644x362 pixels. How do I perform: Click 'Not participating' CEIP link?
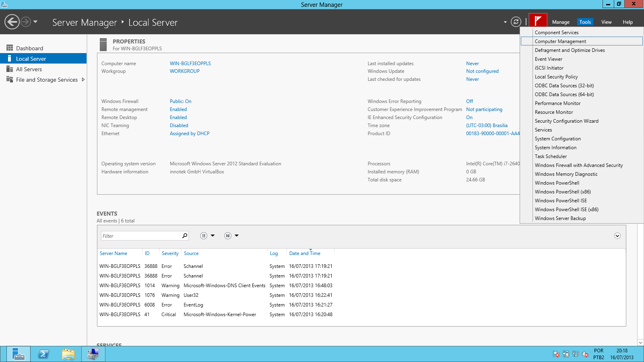point(484,109)
